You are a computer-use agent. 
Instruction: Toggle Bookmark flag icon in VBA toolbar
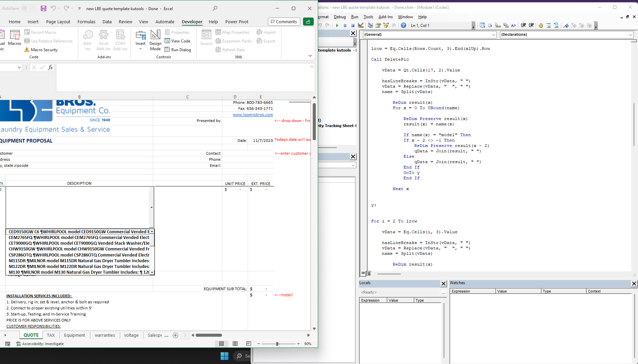(566, 25)
